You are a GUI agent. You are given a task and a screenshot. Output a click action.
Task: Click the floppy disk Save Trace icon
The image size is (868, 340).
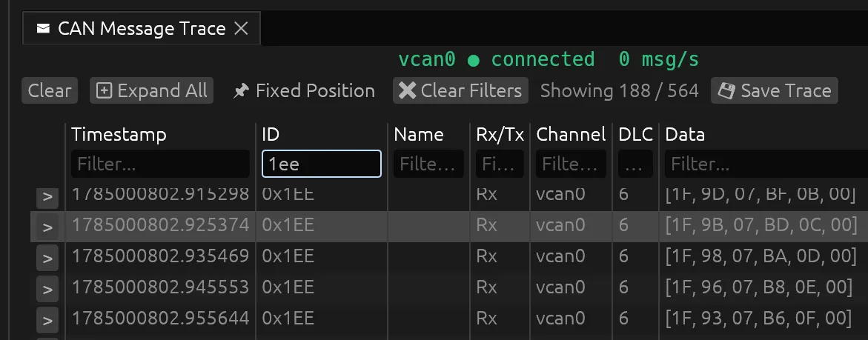tap(726, 90)
